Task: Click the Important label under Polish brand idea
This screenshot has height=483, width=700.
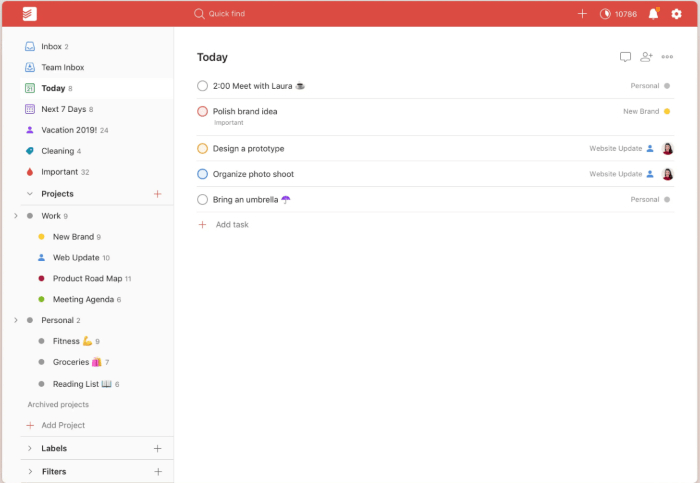Action: [x=229, y=123]
